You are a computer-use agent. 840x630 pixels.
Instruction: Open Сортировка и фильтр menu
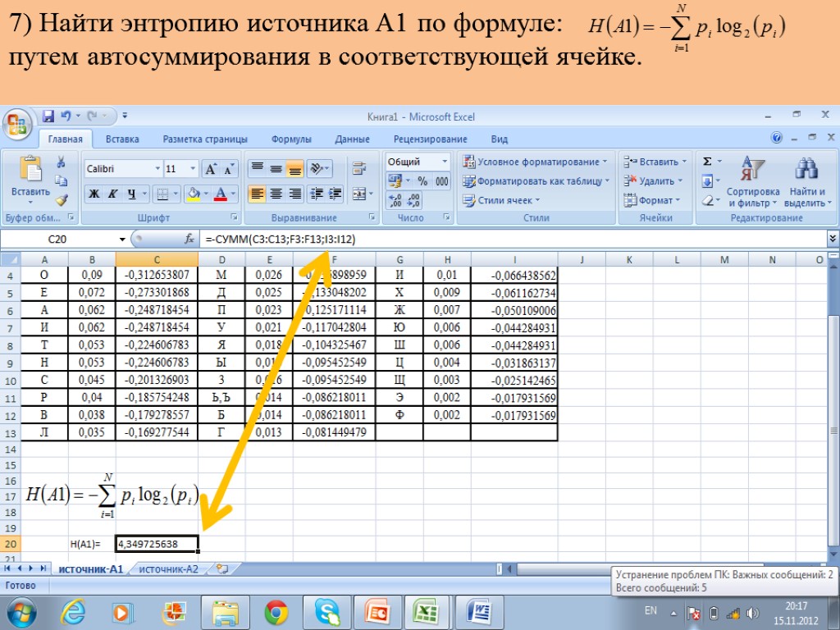coord(753,181)
